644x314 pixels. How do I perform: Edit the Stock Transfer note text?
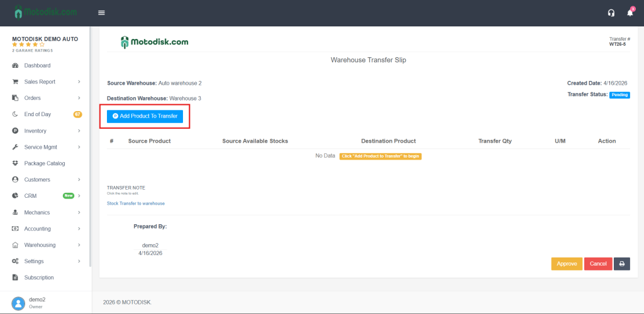pos(136,203)
